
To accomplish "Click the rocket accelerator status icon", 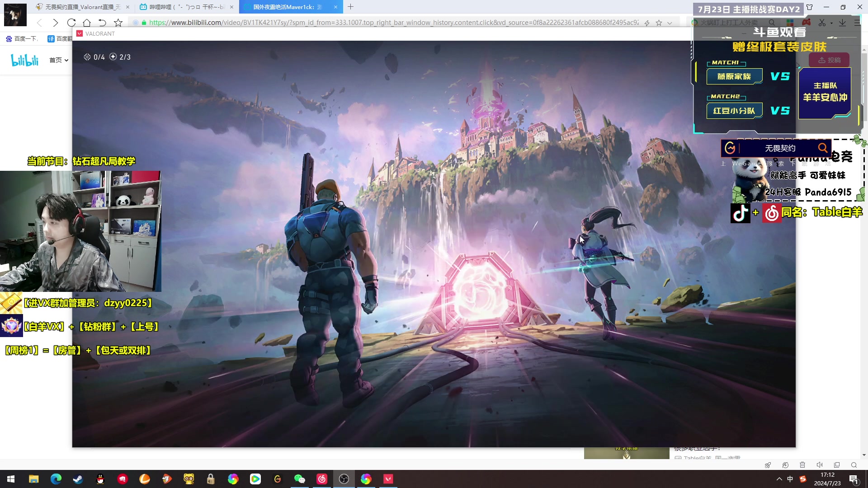I will click(x=768, y=465).
